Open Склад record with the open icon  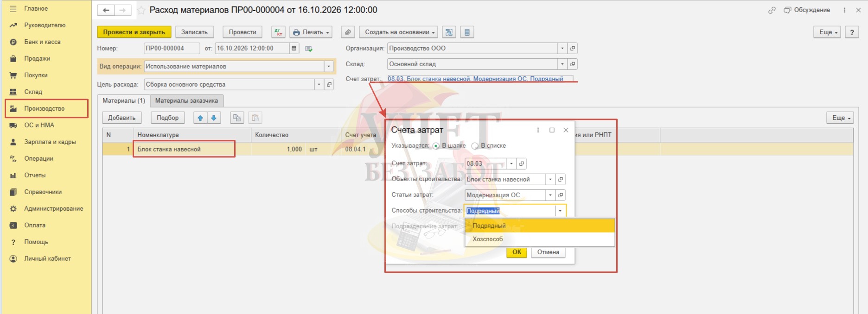click(573, 64)
